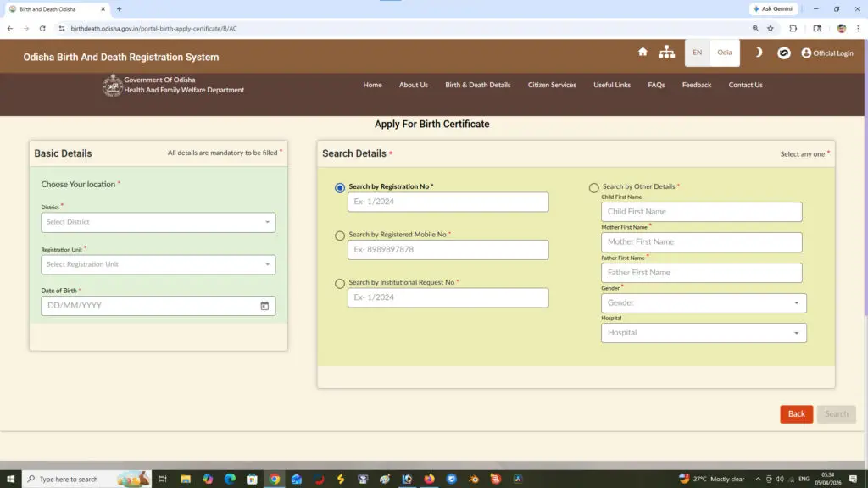Reload the page with refresh icon
Screen dimensions: 868x488
(42, 28)
